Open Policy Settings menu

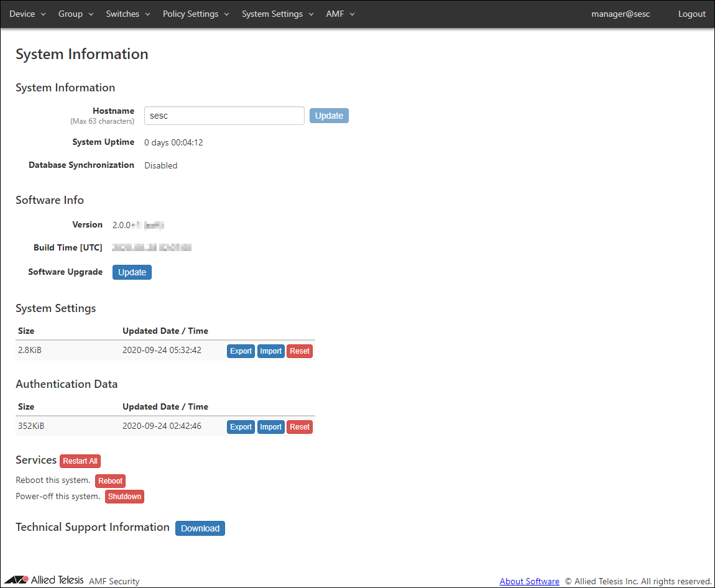(196, 14)
